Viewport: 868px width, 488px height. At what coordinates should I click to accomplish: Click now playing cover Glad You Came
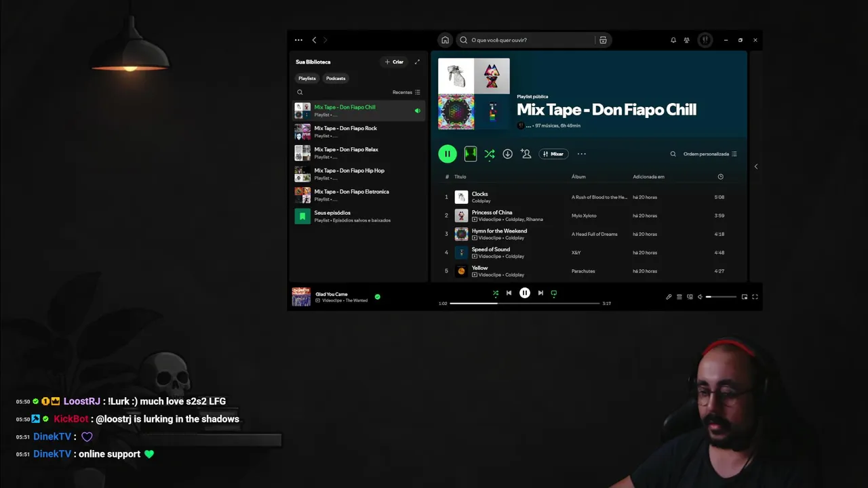coord(301,297)
